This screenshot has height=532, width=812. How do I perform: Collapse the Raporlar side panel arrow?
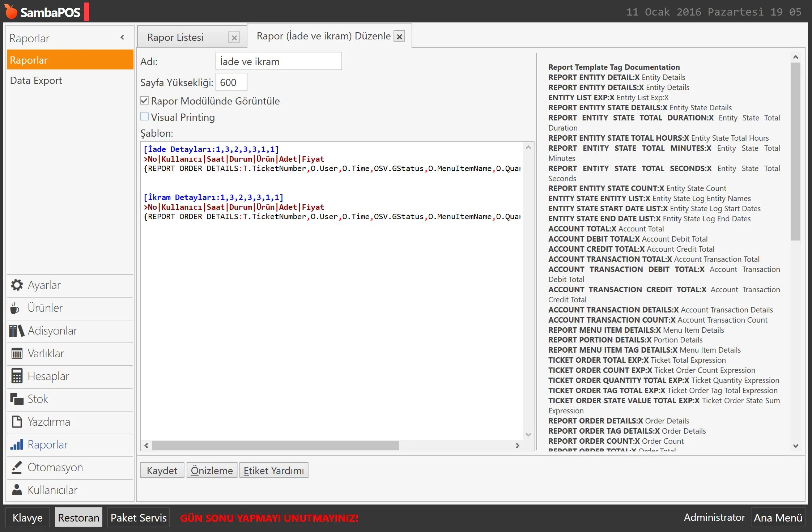point(123,37)
